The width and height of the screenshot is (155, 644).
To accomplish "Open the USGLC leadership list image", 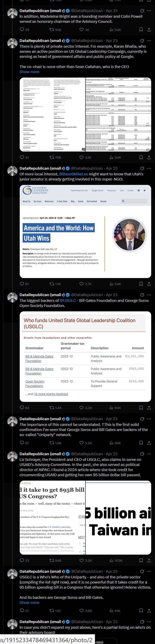I will pos(52,114).
